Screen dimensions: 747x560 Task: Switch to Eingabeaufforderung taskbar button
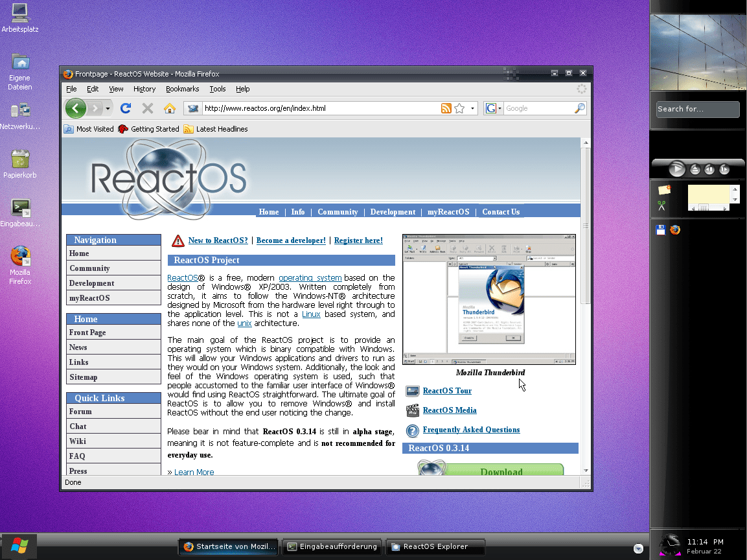click(x=332, y=546)
